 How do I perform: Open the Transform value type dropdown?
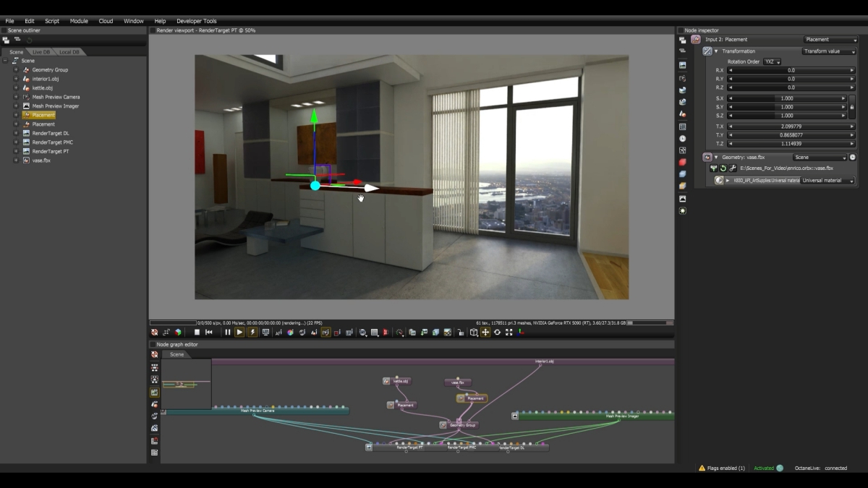coord(829,51)
